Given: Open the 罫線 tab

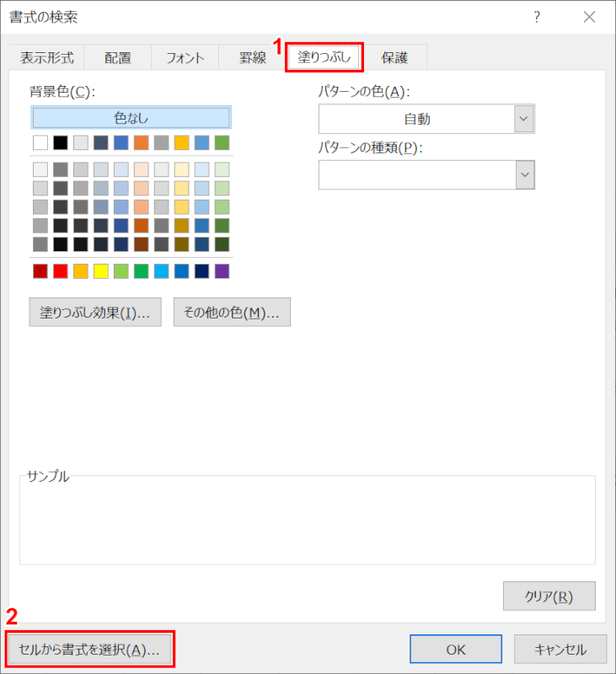Looking at the screenshot, I should [x=252, y=57].
